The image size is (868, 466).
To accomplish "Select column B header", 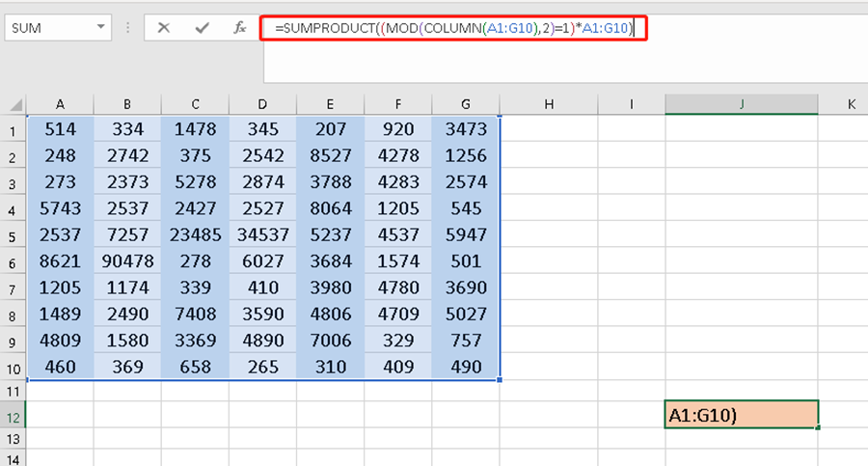I will (127, 104).
